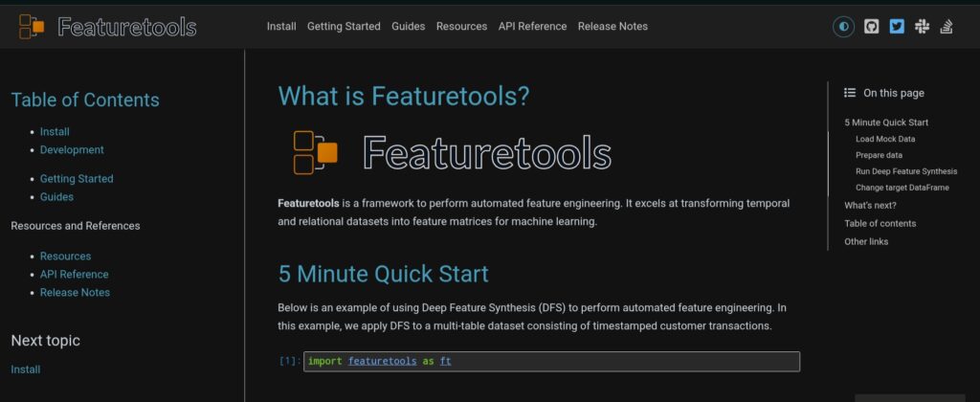Viewport: 980px width, 402px height.
Task: Open Resources in the sidebar contents
Action: pos(66,257)
